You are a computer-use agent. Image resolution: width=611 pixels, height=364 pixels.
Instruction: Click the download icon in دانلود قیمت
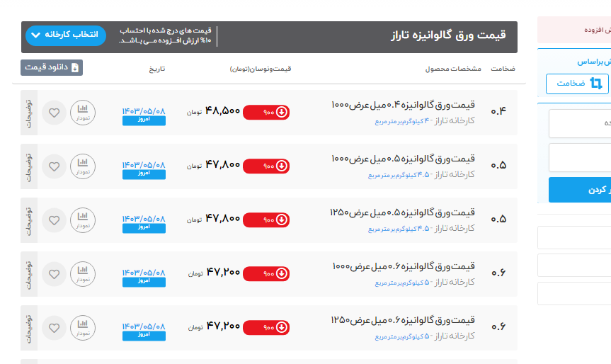[x=75, y=68]
